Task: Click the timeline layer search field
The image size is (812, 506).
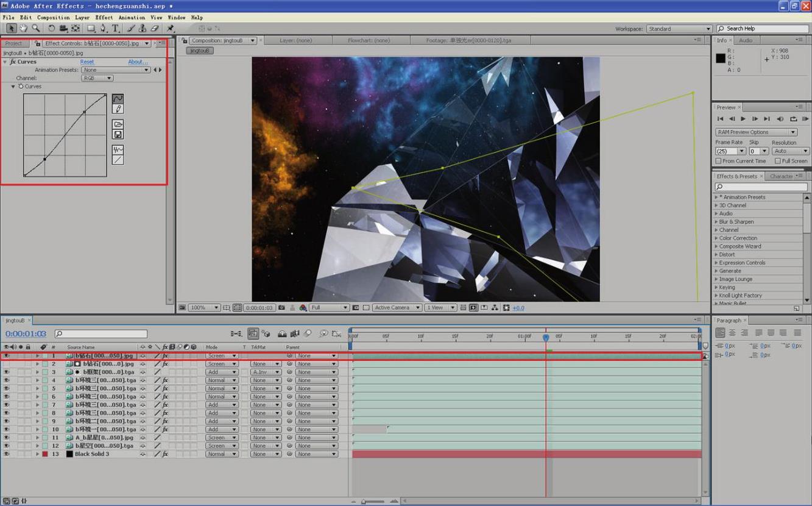Action: [x=101, y=334]
